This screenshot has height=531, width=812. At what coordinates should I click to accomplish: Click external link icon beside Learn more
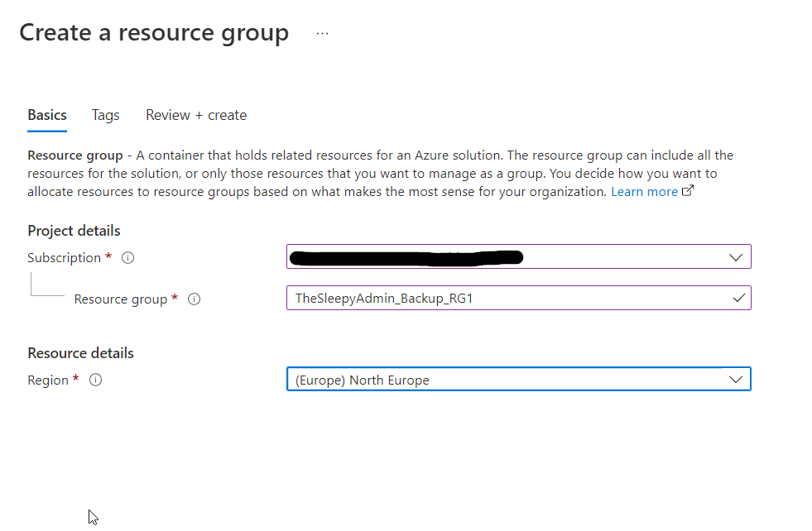687,191
